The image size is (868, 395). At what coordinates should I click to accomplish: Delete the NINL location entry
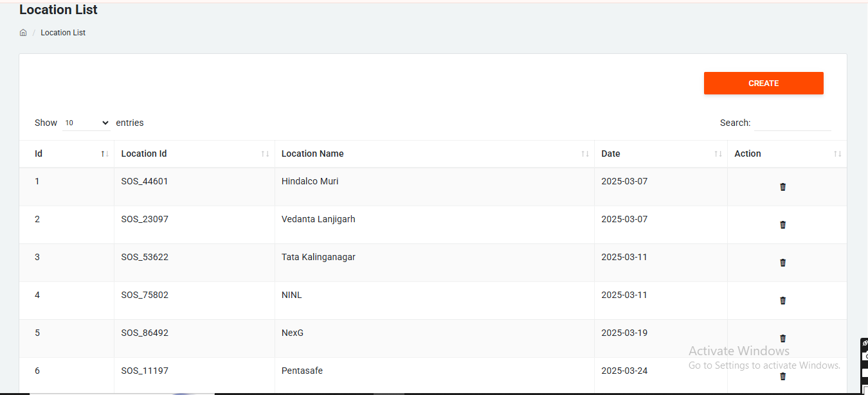pos(782,301)
